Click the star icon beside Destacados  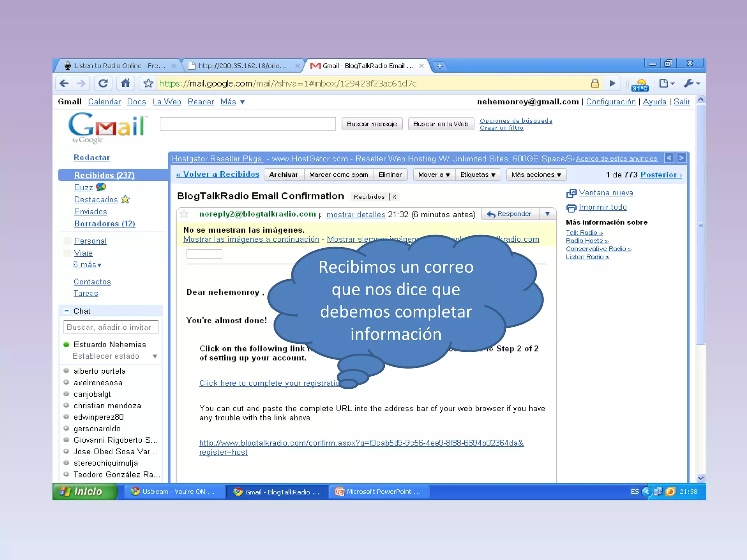(x=125, y=199)
